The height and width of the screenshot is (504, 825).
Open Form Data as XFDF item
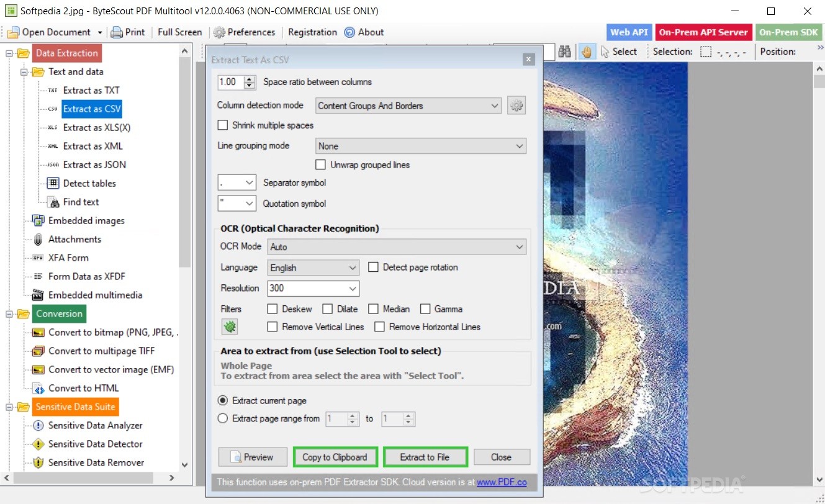click(87, 276)
